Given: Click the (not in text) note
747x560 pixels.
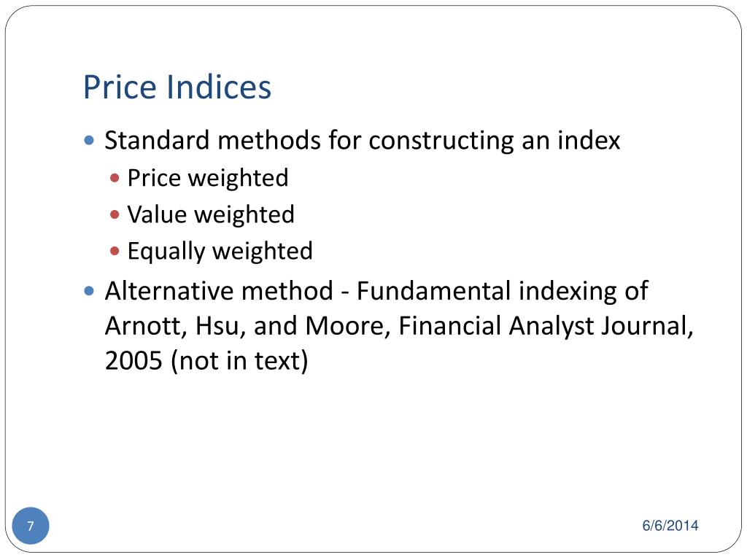Looking at the screenshot, I should [239, 361].
